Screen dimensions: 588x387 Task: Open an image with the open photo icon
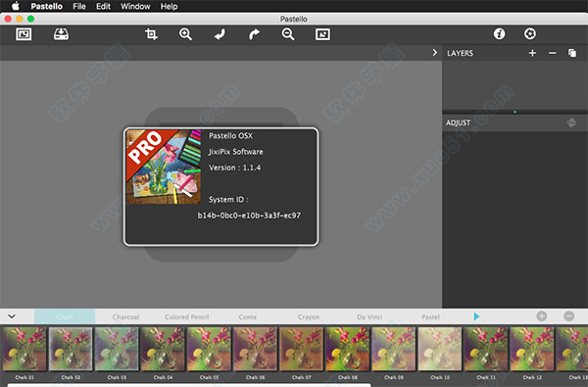[24, 34]
